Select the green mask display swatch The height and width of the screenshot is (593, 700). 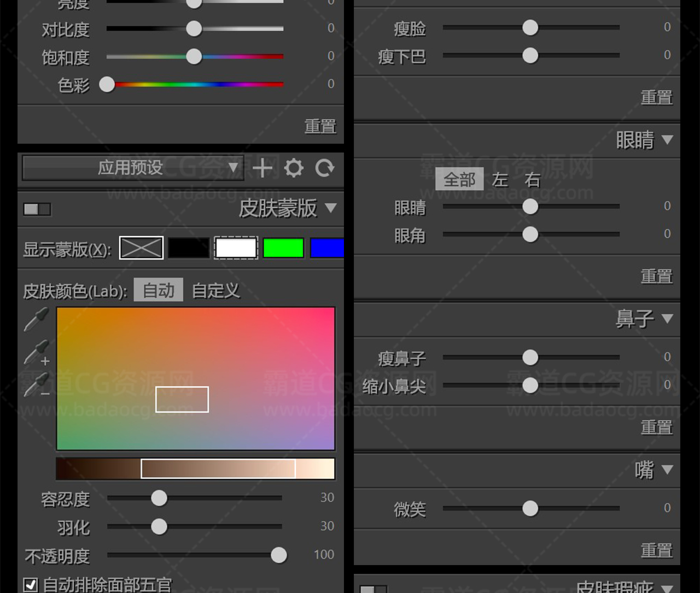pyautogui.click(x=283, y=248)
